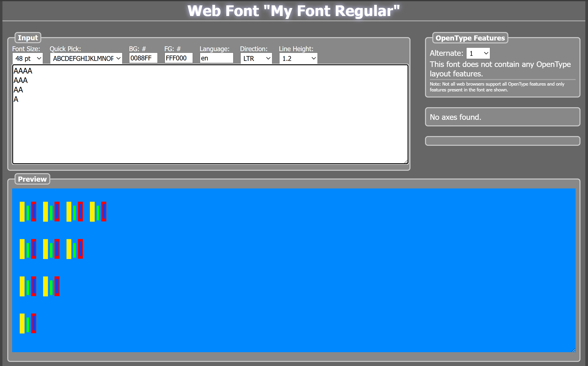Viewport: 588px width, 366px height.
Task: Open the Line Height dropdown
Action: (298, 58)
